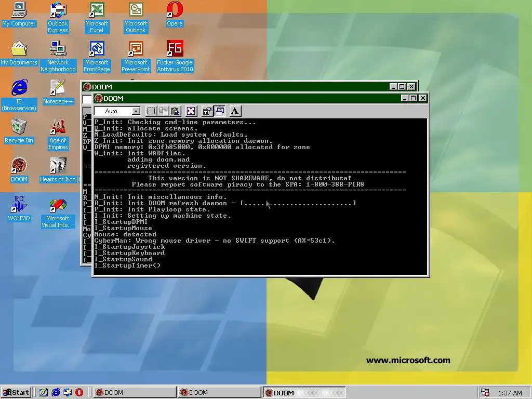Click the Opera desktop shortcut

(175, 14)
